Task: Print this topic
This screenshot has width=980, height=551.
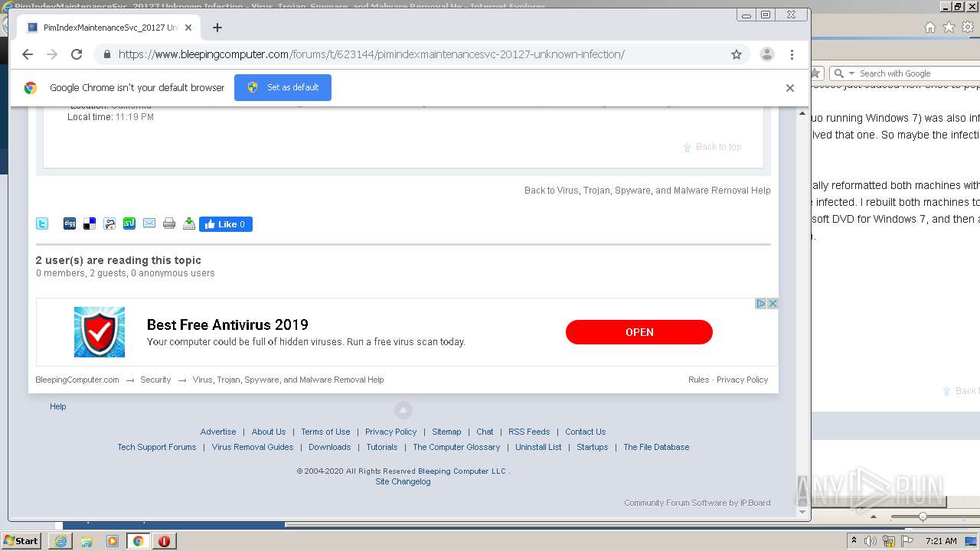Action: 169,223
